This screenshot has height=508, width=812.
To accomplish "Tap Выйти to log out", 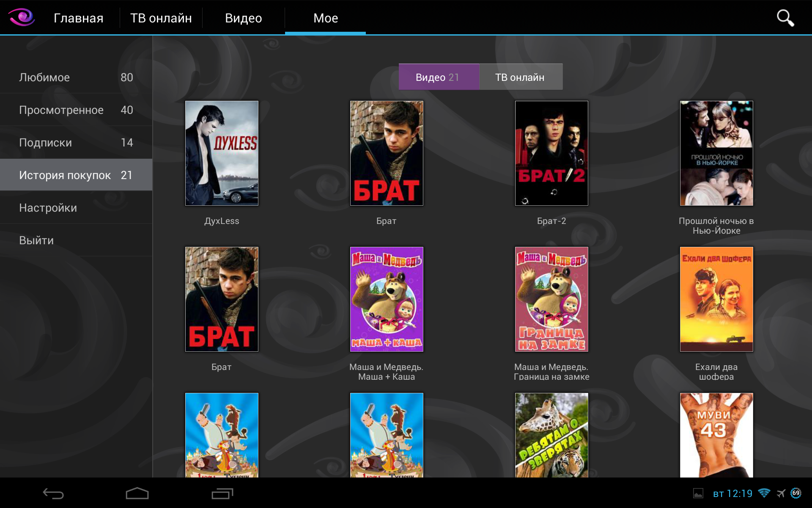I will click(76, 240).
